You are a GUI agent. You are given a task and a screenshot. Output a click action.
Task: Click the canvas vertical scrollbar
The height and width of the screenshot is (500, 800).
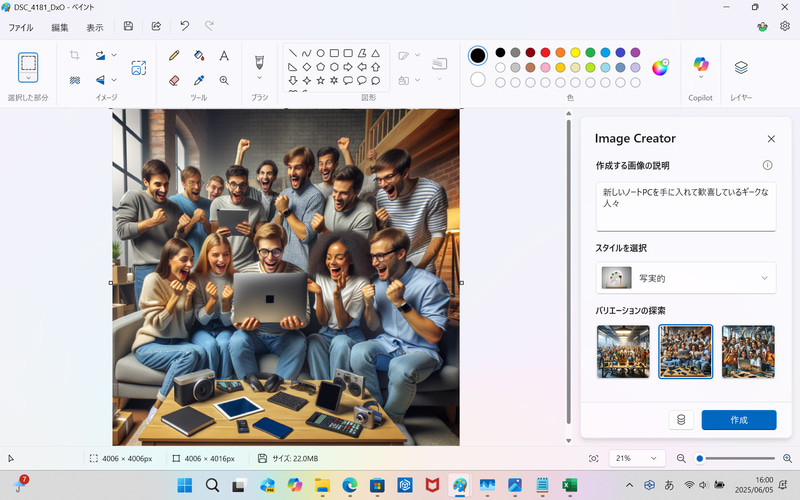568,272
